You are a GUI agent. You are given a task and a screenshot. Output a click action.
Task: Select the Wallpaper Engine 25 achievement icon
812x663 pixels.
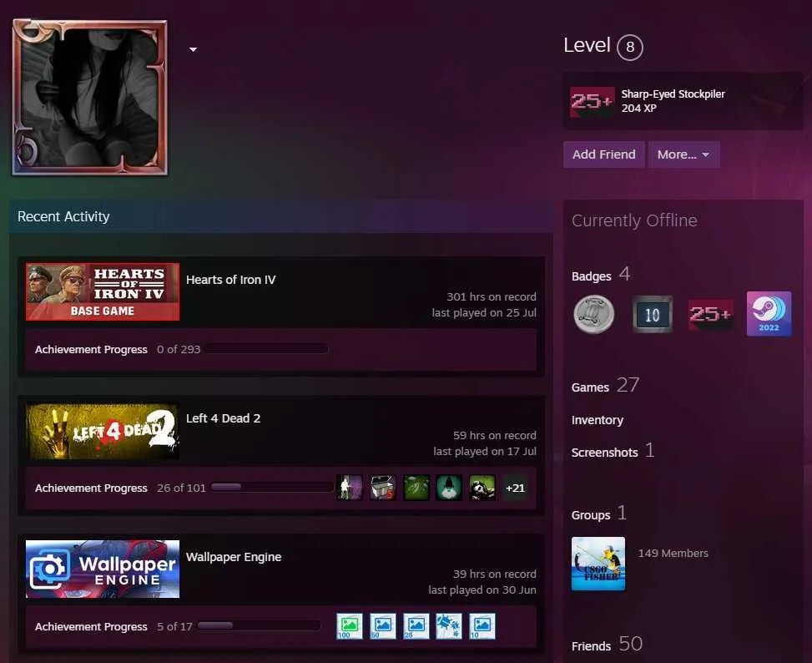[x=416, y=626]
